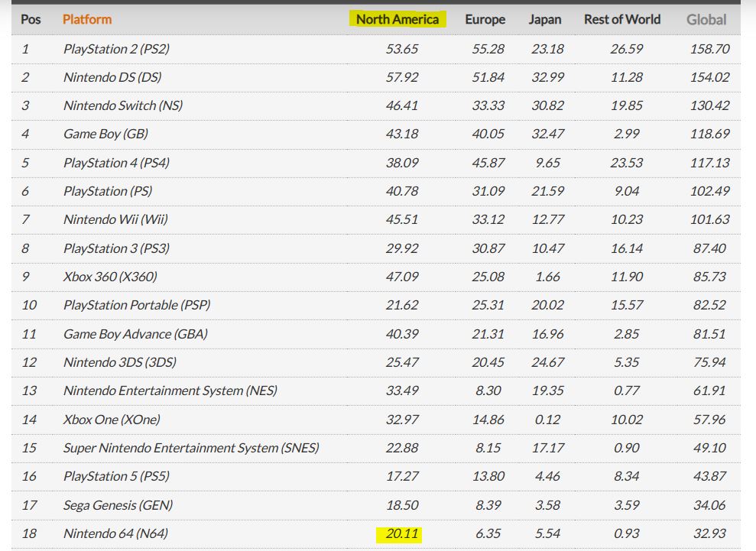Select Xbox 360 North America value 47.09
The image size is (756, 551).
click(401, 277)
